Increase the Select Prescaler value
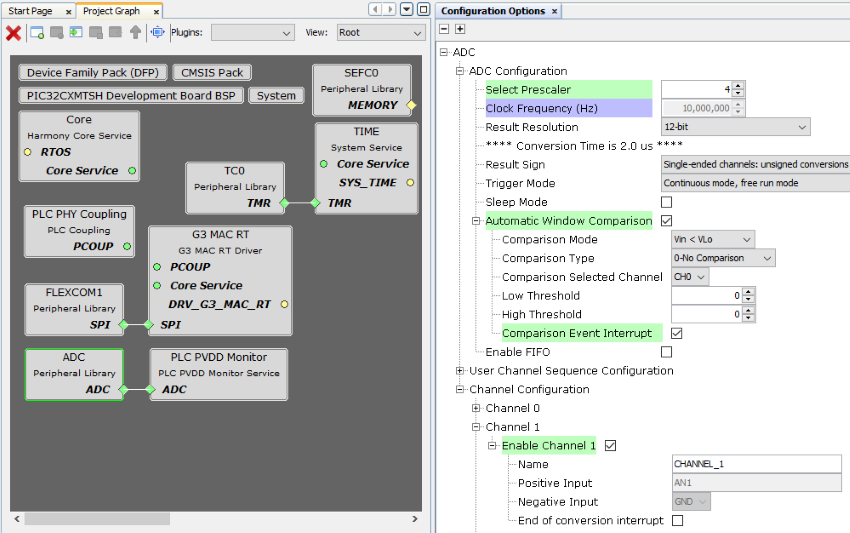Image resolution: width=850 pixels, height=533 pixels. pos(738,86)
